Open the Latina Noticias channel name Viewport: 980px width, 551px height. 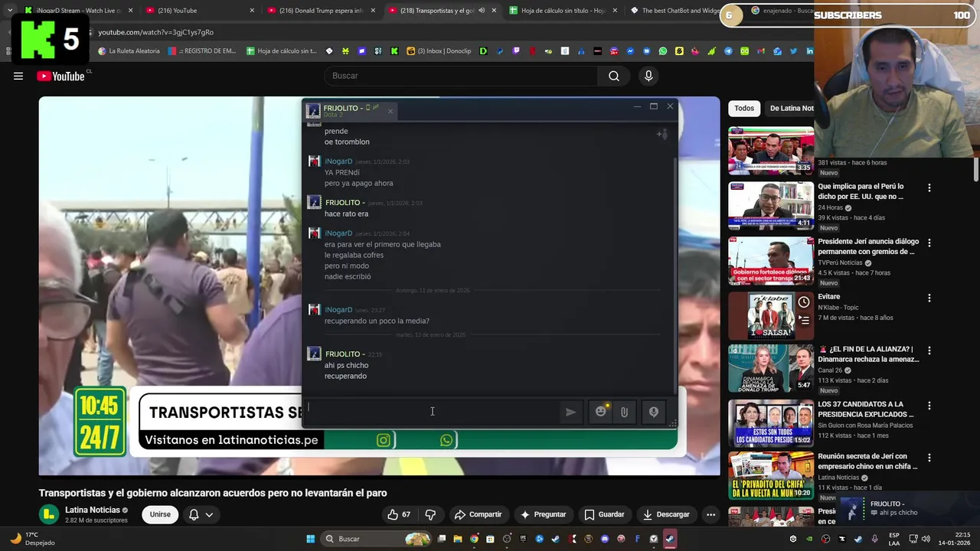tap(93, 510)
